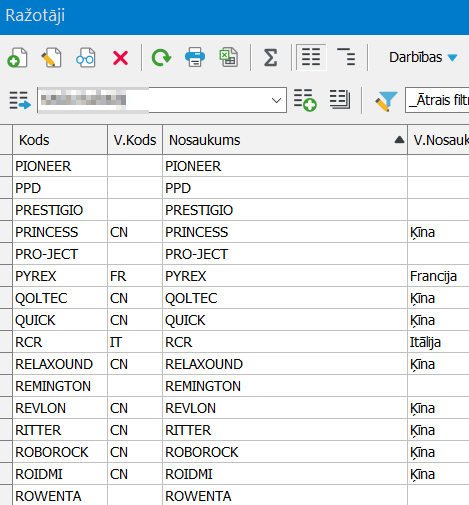
Task: Delete record with the red X icon
Action: point(120,58)
